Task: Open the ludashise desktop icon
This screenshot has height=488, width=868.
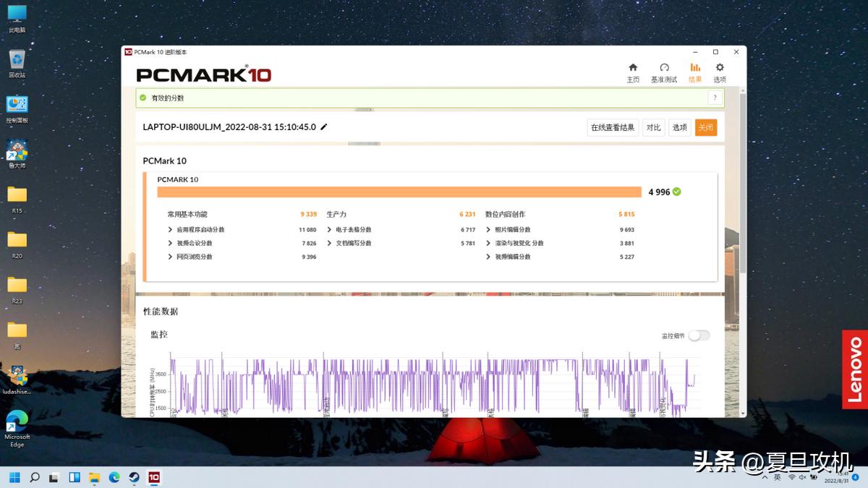Action: (x=17, y=380)
